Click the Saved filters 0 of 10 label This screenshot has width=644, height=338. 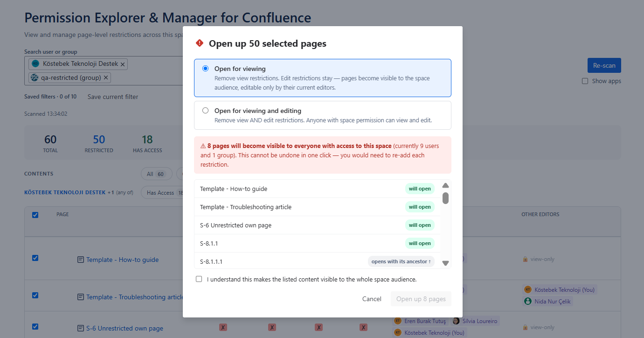click(x=50, y=97)
